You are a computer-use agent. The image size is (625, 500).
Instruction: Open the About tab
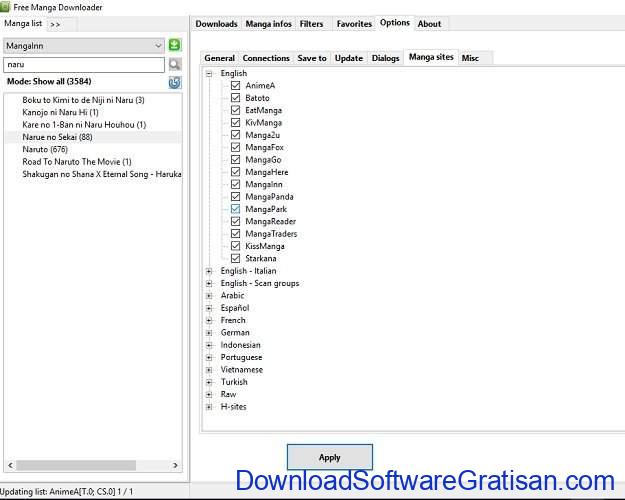tap(429, 24)
